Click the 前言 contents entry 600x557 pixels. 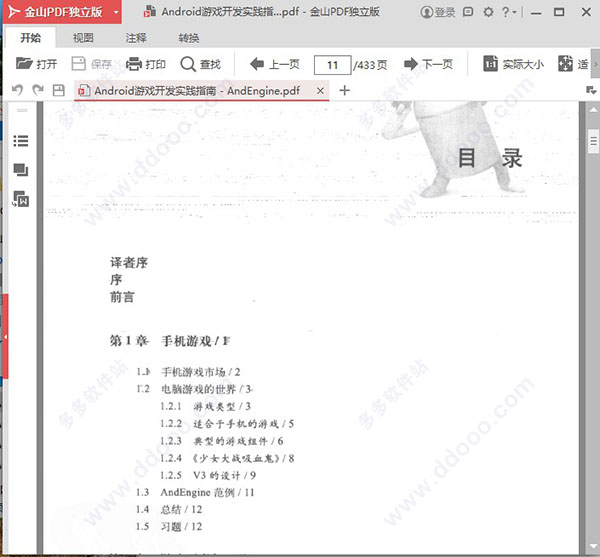122,297
